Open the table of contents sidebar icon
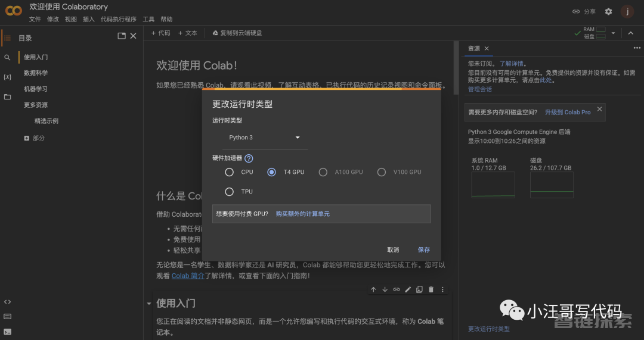Viewport: 644px width, 340px height. (7, 38)
